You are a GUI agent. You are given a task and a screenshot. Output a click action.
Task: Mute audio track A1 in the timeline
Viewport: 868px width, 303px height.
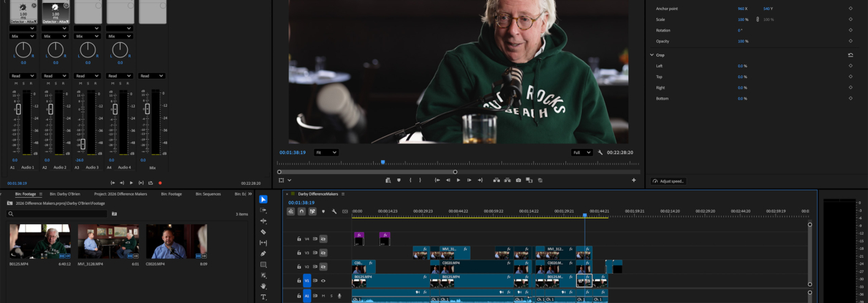coord(324,296)
